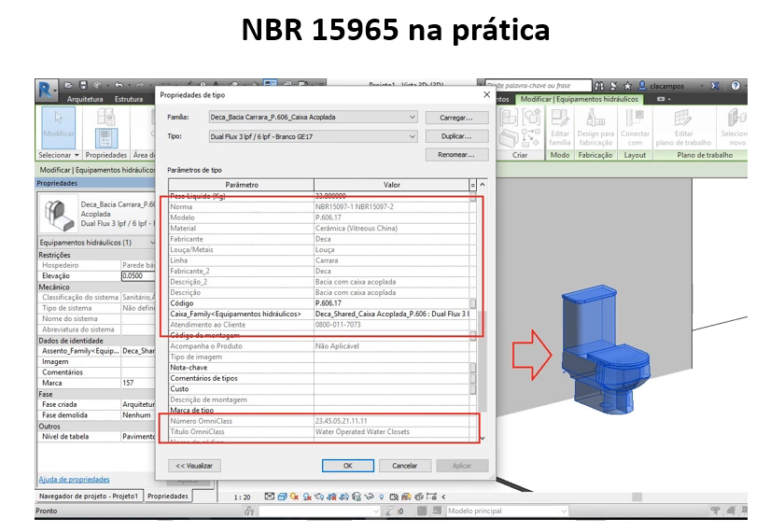Click the binoculars search icon
Image resolution: width=784 pixels, height=532 pixels.
[x=598, y=85]
